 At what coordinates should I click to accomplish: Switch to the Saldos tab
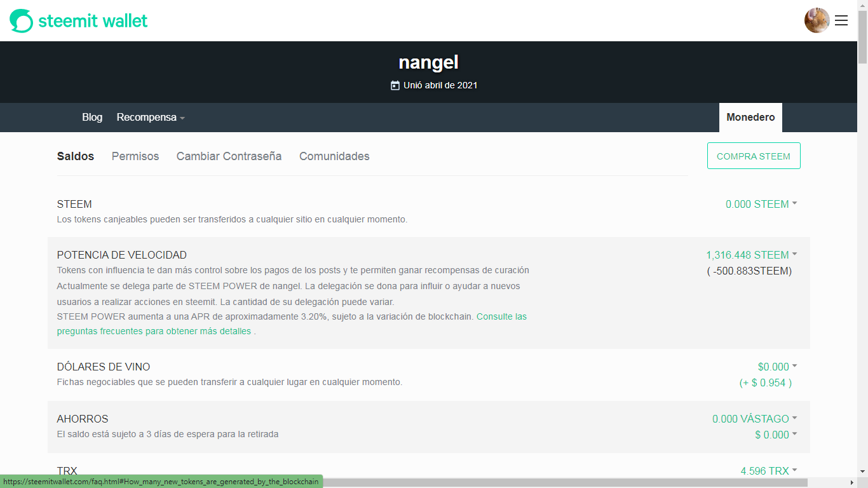click(x=76, y=156)
